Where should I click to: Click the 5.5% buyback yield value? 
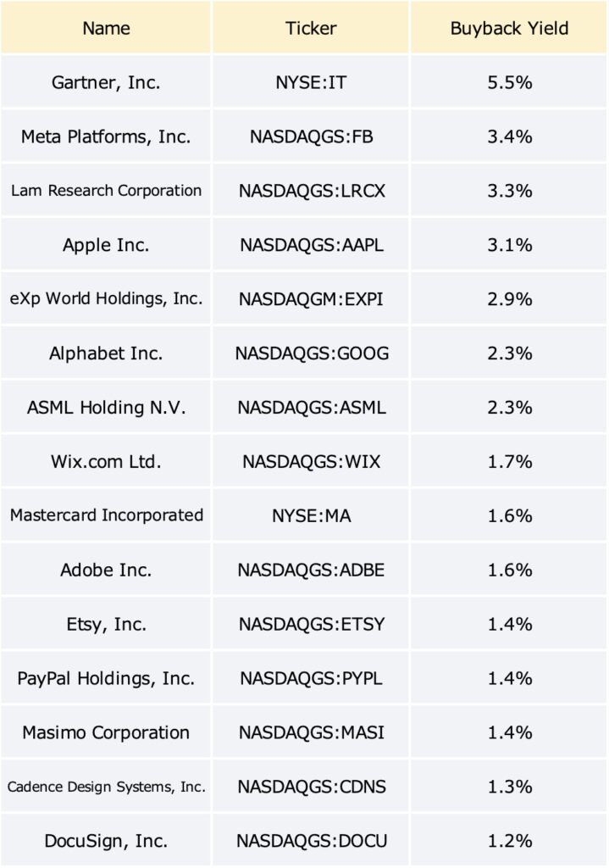point(509,82)
